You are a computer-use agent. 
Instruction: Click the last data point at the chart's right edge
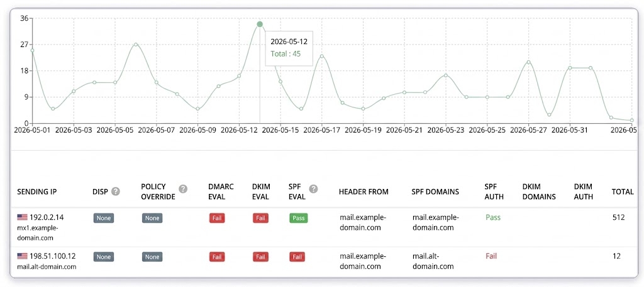pyautogui.click(x=631, y=120)
